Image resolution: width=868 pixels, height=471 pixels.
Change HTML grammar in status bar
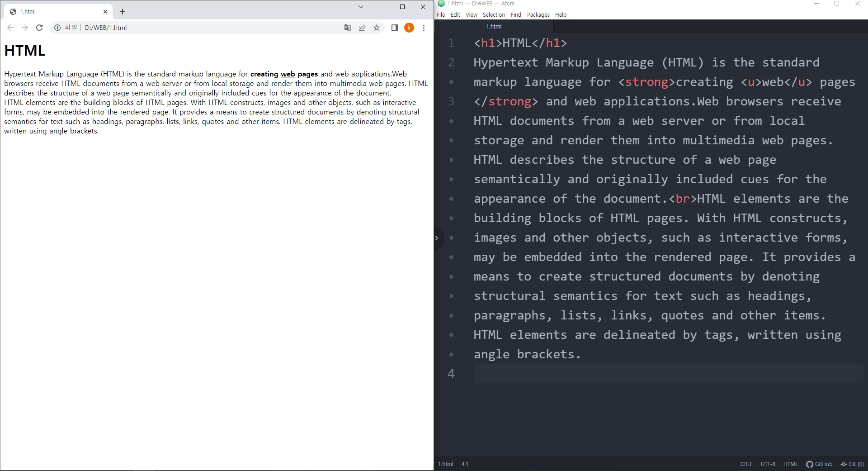point(791,464)
